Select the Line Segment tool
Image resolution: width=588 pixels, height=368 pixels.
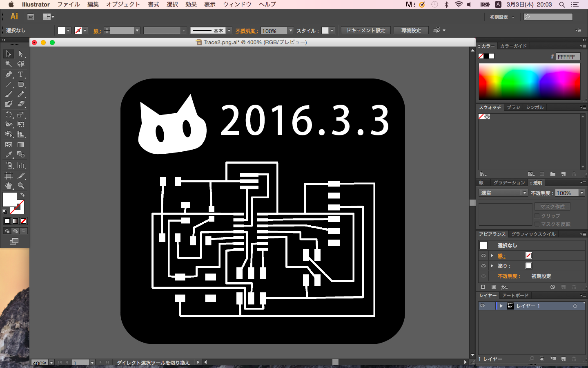click(x=8, y=85)
